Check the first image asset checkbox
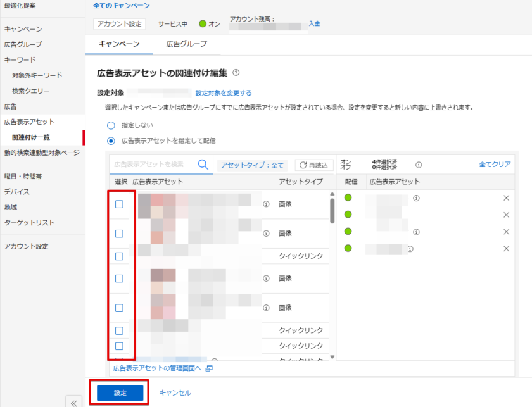The width and height of the screenshot is (532, 407). coord(119,204)
